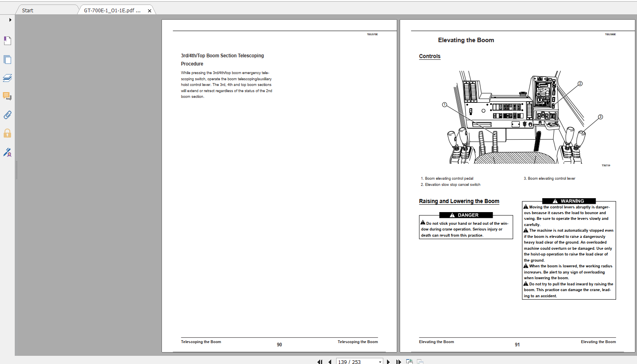Screen dimensions: 637x364
Task: Click the 'Procedure' subheading on page 90
Action: pos(192,64)
